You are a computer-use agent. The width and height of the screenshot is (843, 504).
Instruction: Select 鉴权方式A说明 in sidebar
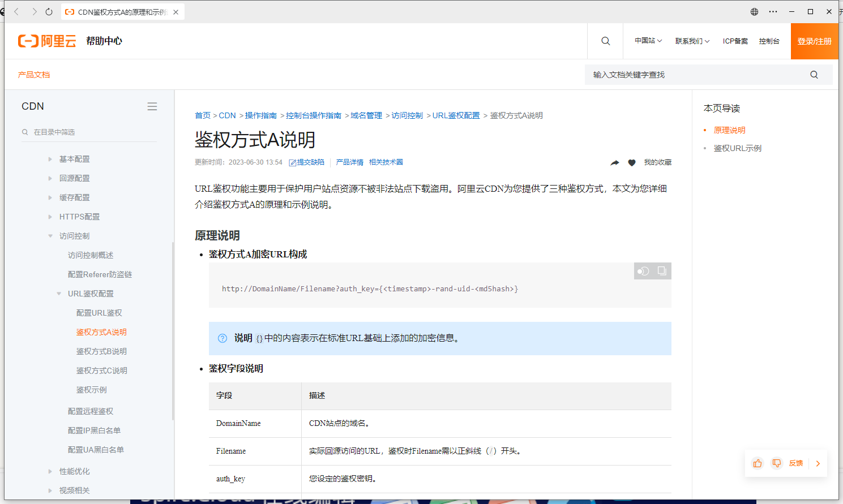click(x=101, y=333)
